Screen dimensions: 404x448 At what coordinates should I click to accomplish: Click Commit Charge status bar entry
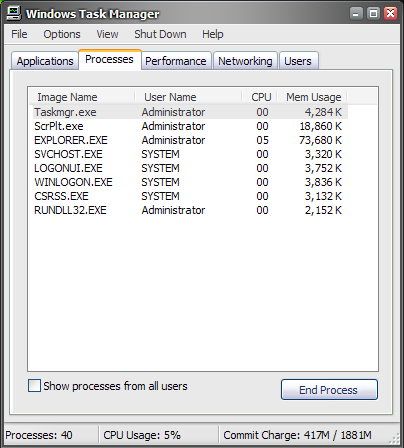(x=297, y=435)
